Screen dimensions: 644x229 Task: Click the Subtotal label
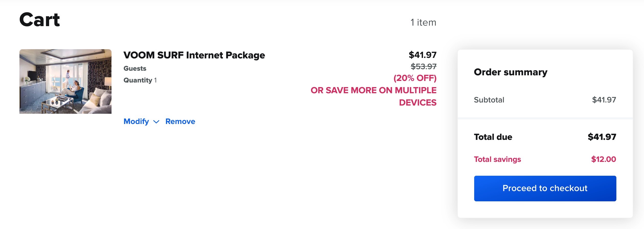pos(489,100)
